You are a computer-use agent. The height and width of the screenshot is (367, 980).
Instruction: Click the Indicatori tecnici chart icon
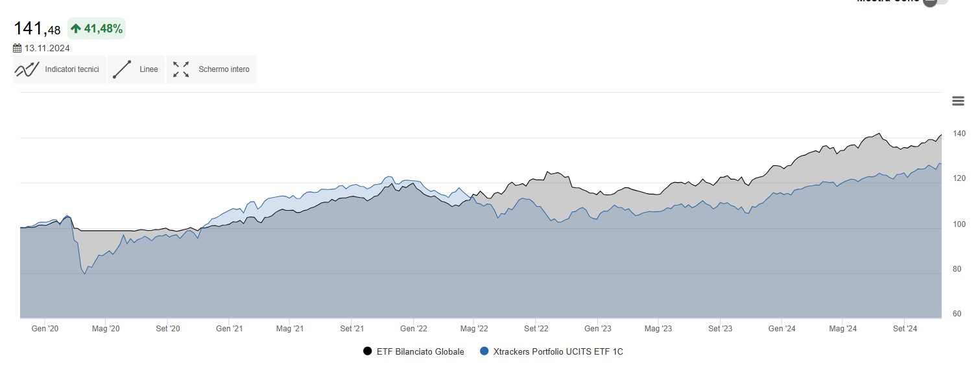point(27,69)
